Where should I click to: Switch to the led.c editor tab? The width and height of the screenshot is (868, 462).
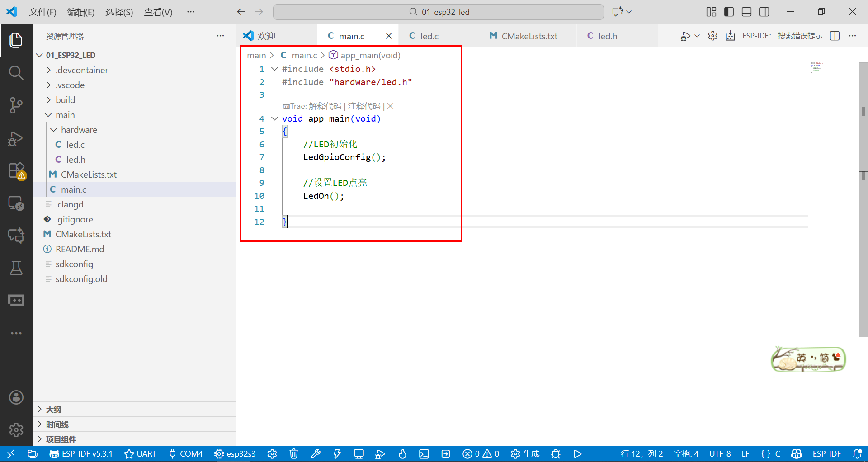pos(439,36)
